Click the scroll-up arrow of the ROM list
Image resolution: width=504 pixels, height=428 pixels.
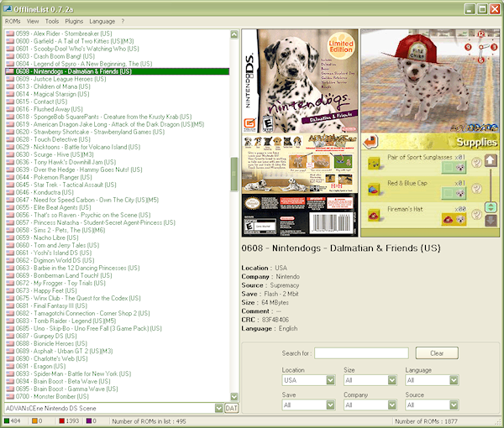point(234,33)
